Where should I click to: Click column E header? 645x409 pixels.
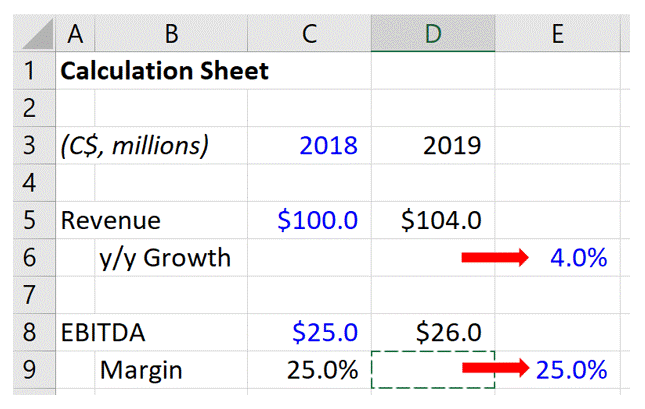pyautogui.click(x=556, y=34)
